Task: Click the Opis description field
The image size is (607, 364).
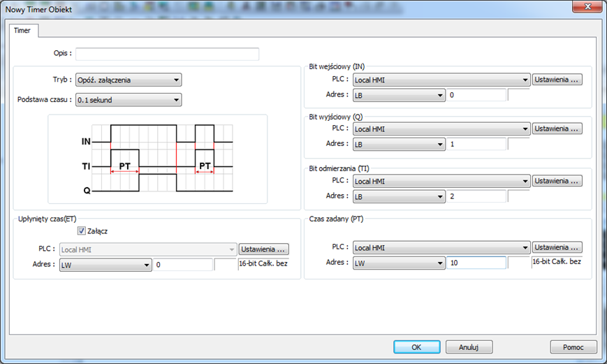Action: click(167, 54)
